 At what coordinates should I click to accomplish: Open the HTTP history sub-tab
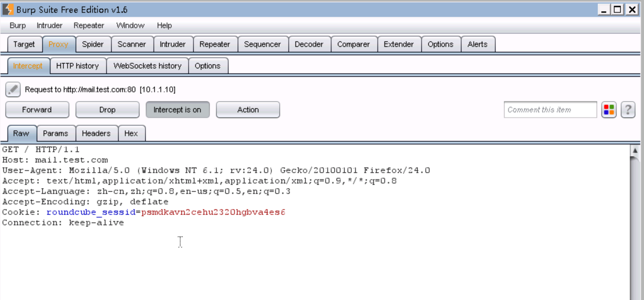77,66
